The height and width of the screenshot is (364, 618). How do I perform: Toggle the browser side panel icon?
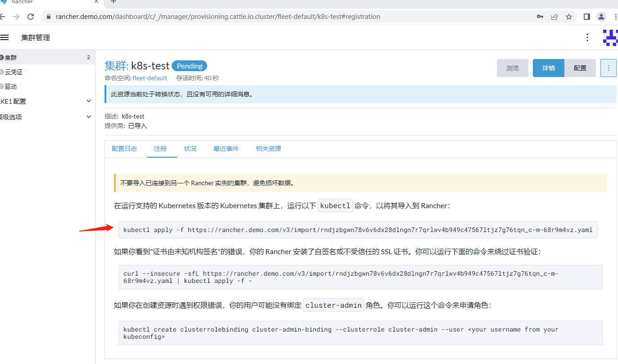(x=586, y=17)
